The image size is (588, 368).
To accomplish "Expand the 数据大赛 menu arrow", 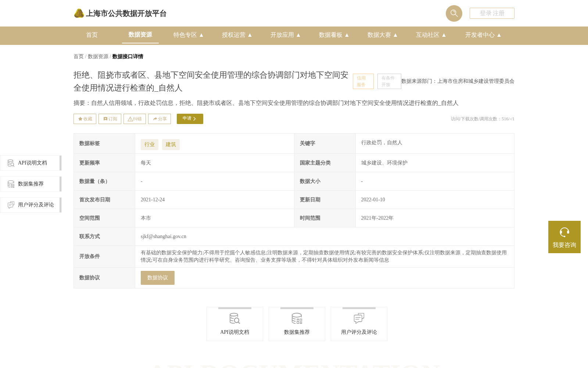I will click(395, 35).
